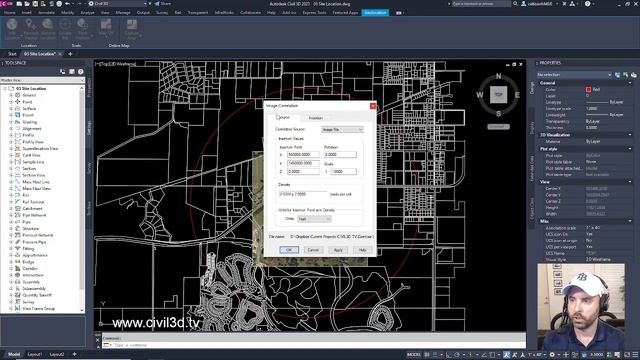Click the Reorient Marker ribbon icon
The width and height of the screenshot is (640, 360).
point(30,25)
